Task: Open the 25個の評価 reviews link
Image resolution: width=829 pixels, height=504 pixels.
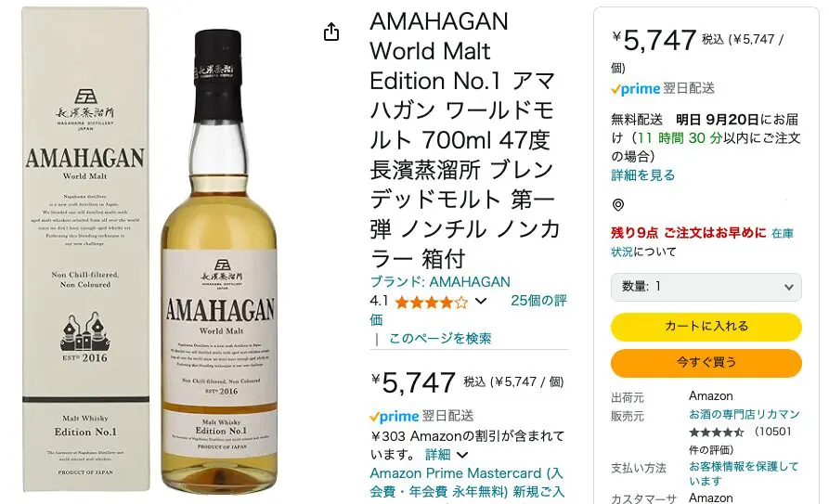Action: pyautogui.click(x=468, y=310)
